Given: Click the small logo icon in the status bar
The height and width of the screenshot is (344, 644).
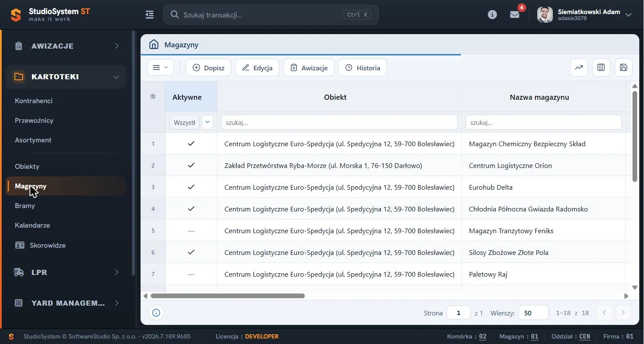Looking at the screenshot, I should 11,336.
